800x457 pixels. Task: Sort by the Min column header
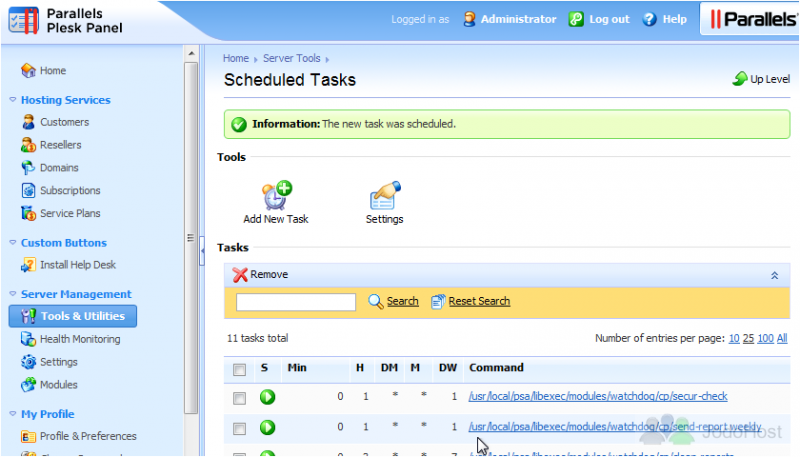click(297, 368)
